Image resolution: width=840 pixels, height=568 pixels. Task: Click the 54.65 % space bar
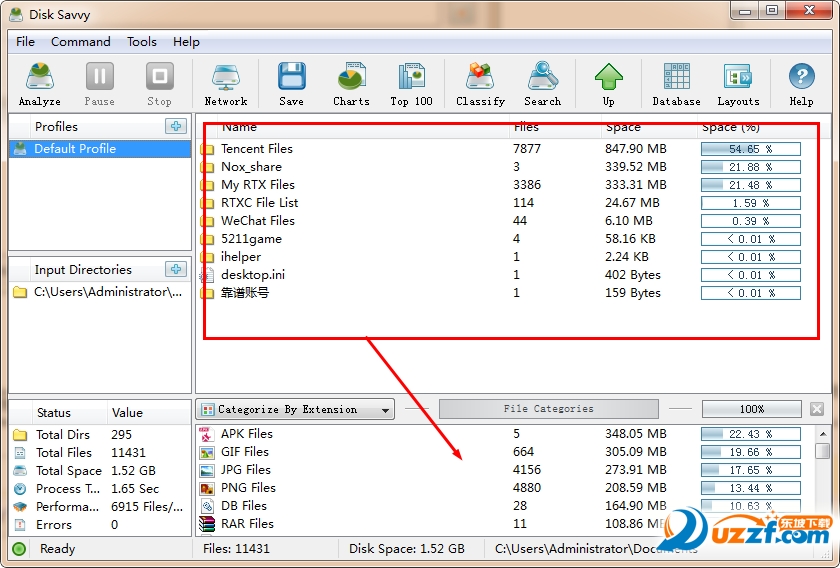click(751, 149)
